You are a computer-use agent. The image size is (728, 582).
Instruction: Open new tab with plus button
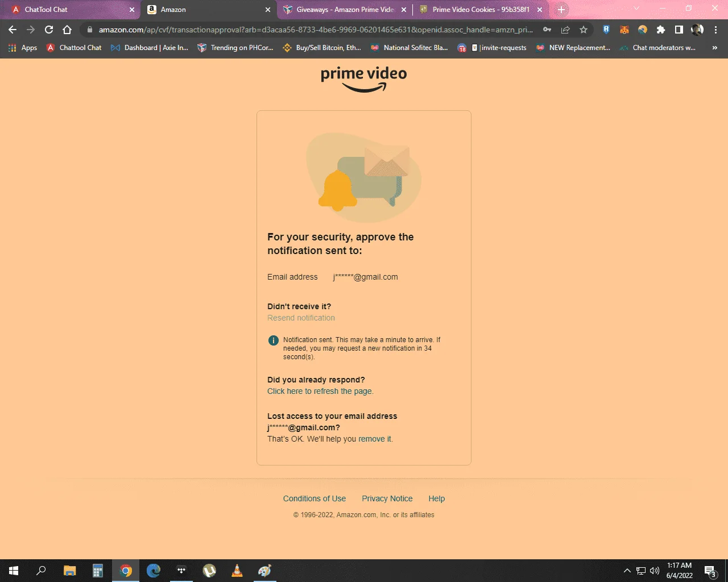click(561, 10)
